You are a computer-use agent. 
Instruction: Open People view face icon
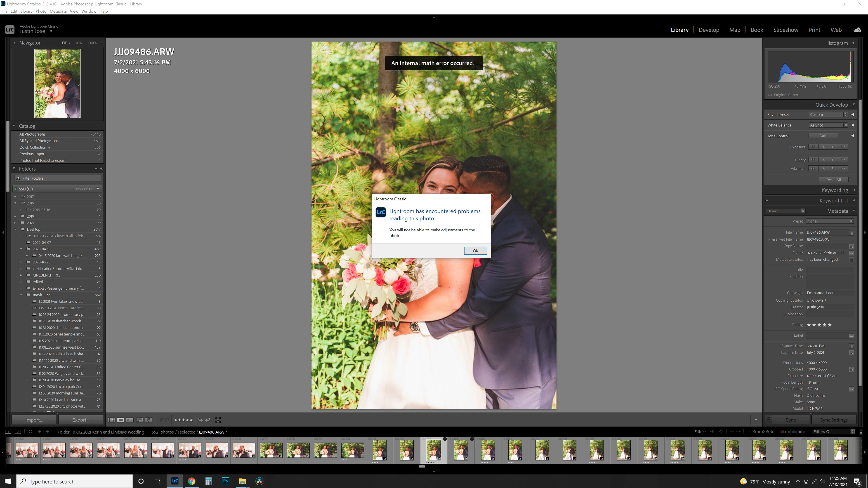(x=149, y=420)
